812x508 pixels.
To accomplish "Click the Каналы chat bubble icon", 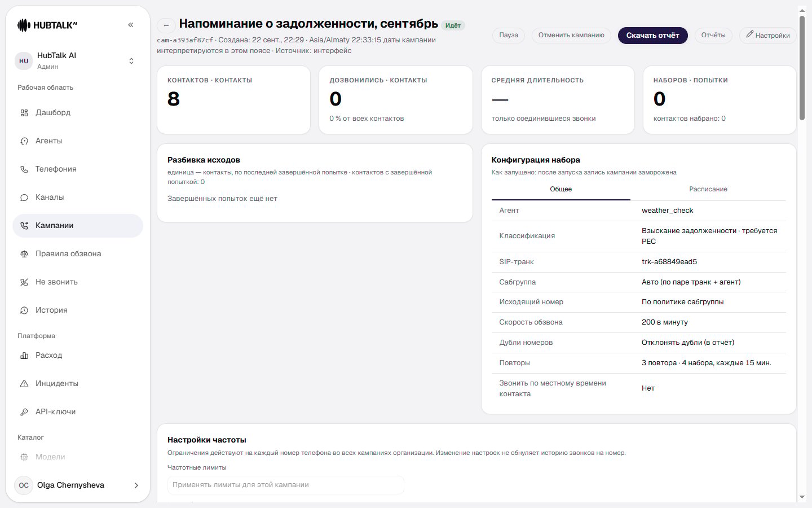I will tap(24, 198).
